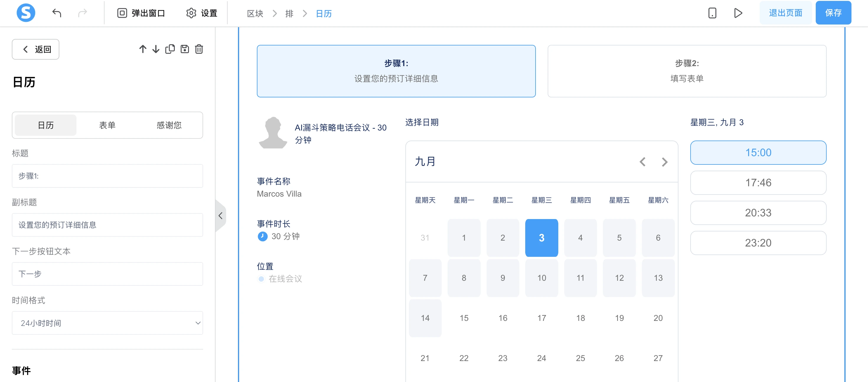Duplicate the block using the copy icon
The width and height of the screenshot is (868, 382).
[170, 49]
